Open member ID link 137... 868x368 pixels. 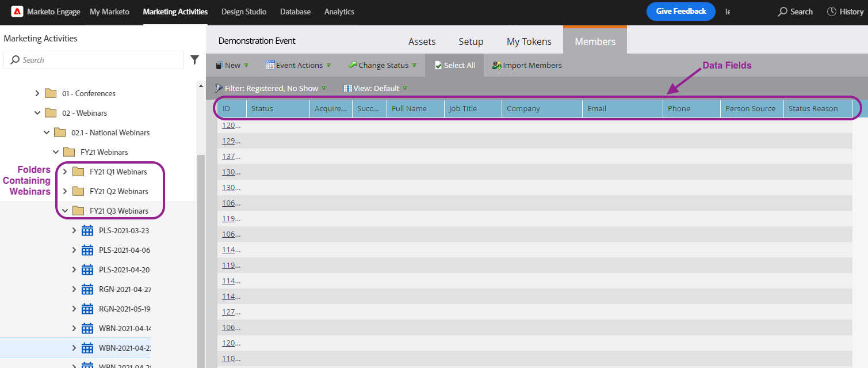click(x=231, y=157)
